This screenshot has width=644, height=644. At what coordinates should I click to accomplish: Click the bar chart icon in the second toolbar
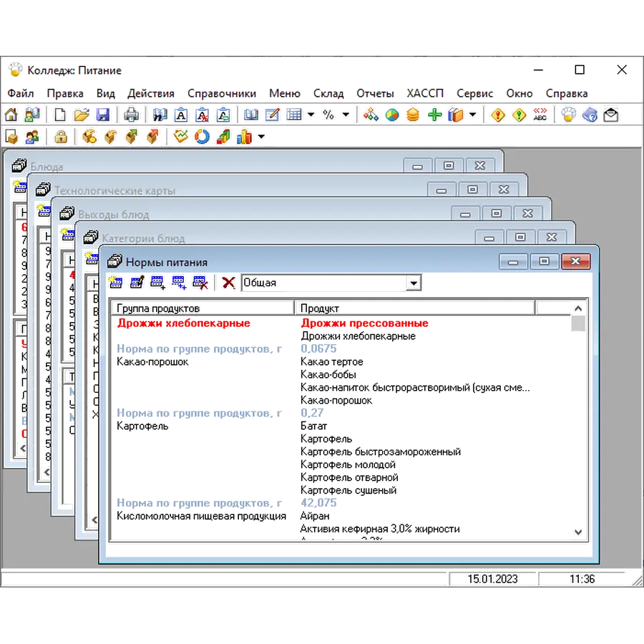point(245,136)
